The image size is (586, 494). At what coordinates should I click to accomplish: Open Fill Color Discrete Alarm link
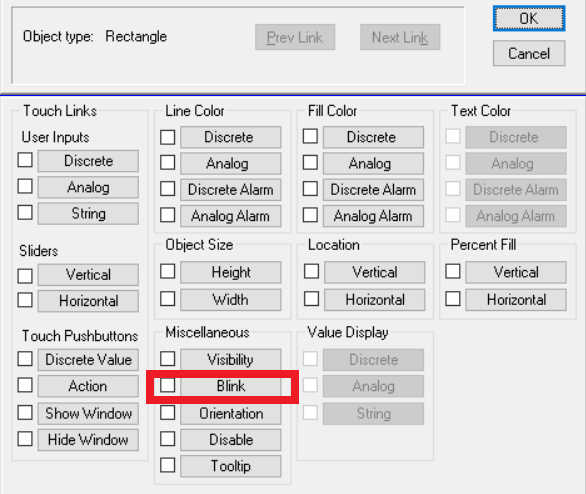(x=373, y=189)
